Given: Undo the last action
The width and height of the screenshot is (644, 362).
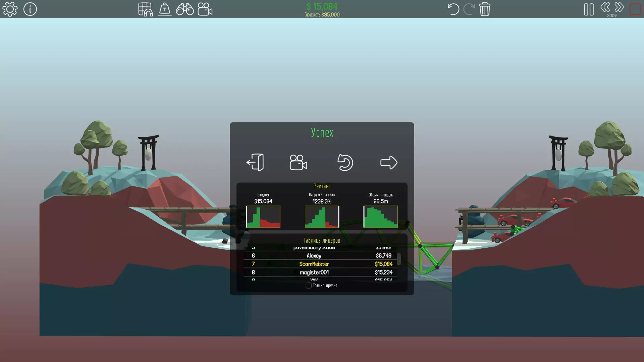Looking at the screenshot, I should point(453,9).
